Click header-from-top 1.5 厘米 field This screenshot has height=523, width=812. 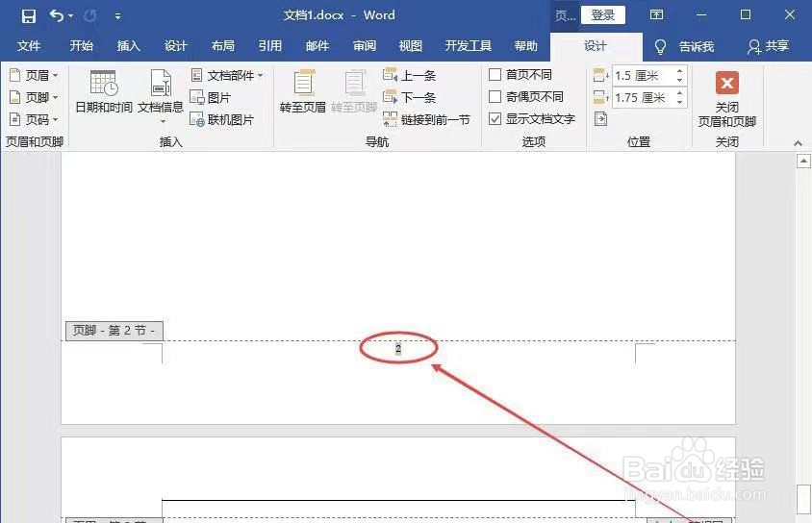click(642, 76)
